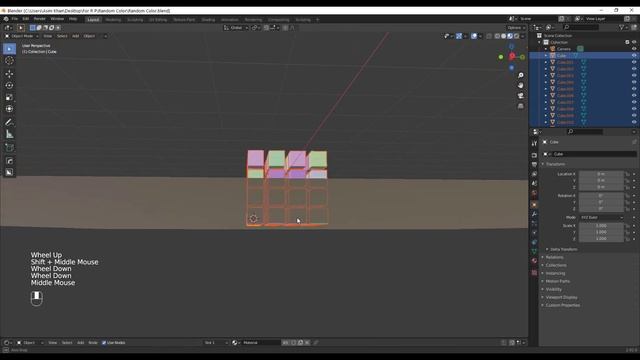The image size is (640, 360).
Task: Open the Render properties tab
Action: 534,156
